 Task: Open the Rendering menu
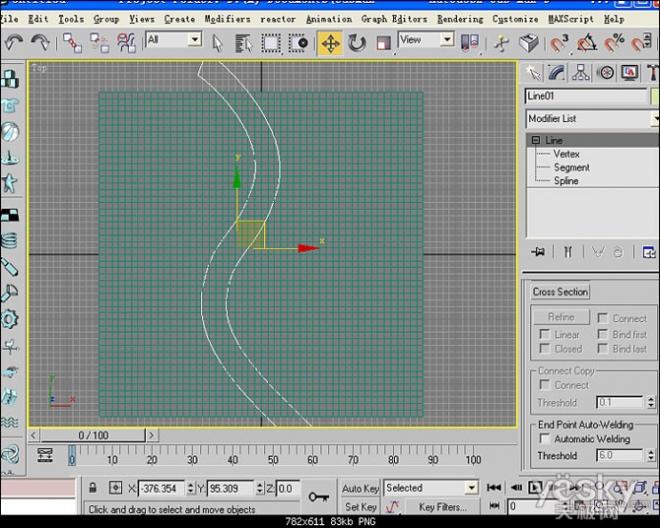tap(459, 18)
